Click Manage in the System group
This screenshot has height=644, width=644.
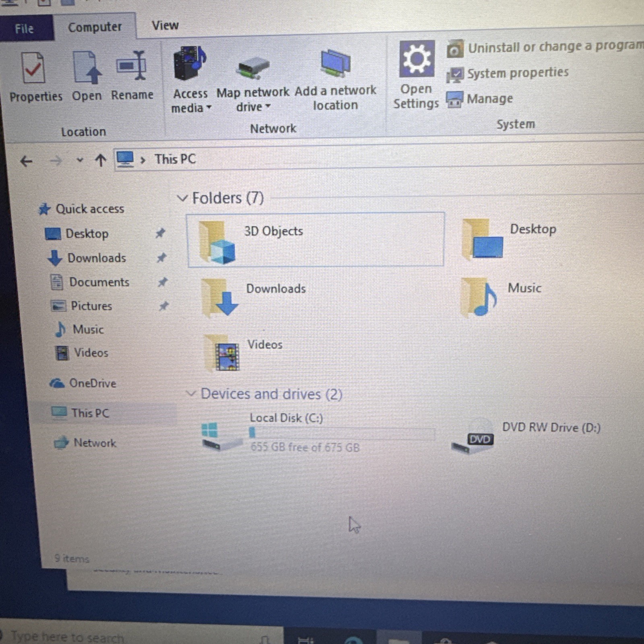[479, 99]
